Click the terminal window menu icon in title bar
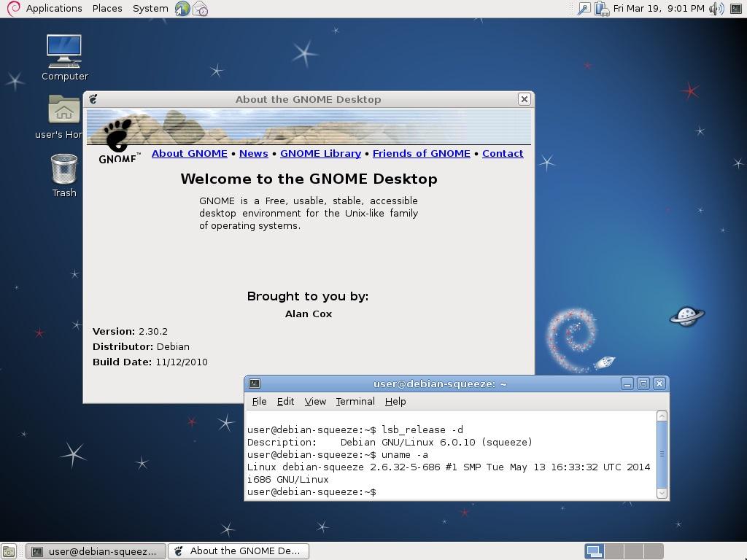Screen dimensions: 747x560 click(x=255, y=384)
